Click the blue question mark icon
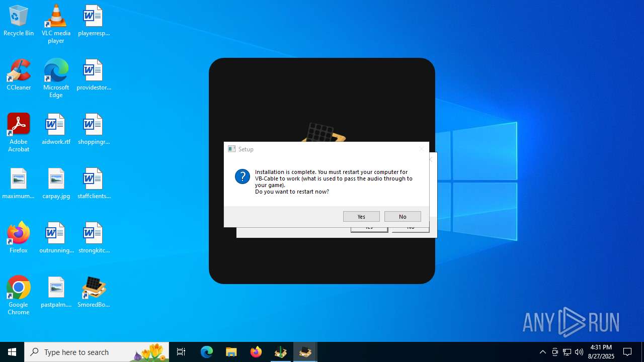This screenshot has height=362, width=644. (243, 176)
